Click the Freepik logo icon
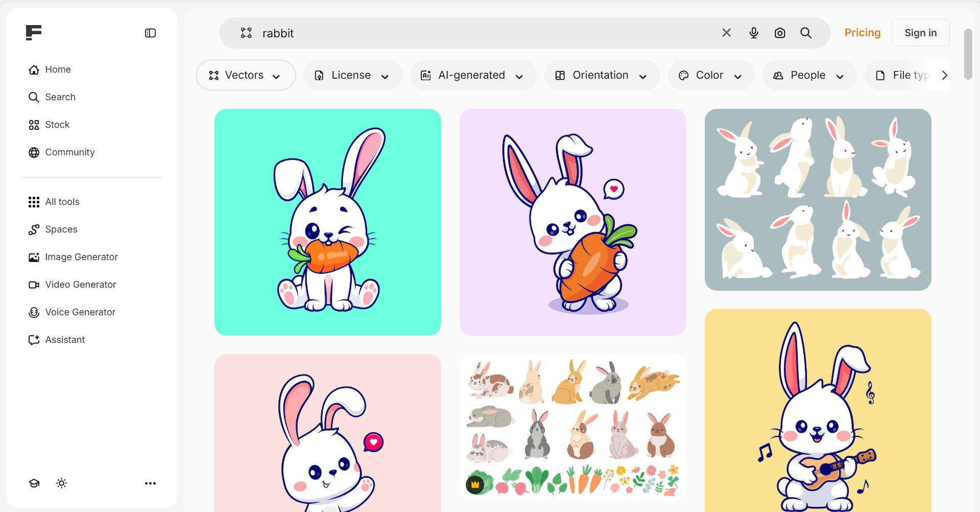The height and width of the screenshot is (512, 980). coord(34,33)
